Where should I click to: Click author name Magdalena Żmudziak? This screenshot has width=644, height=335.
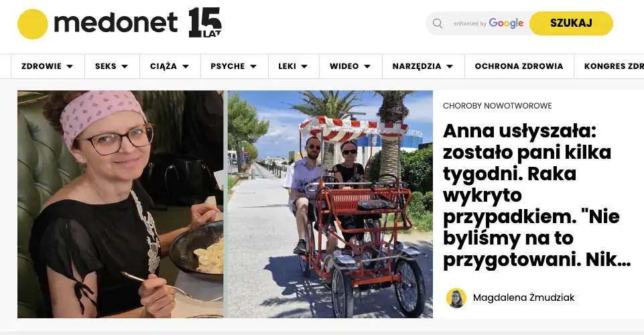pos(523,297)
